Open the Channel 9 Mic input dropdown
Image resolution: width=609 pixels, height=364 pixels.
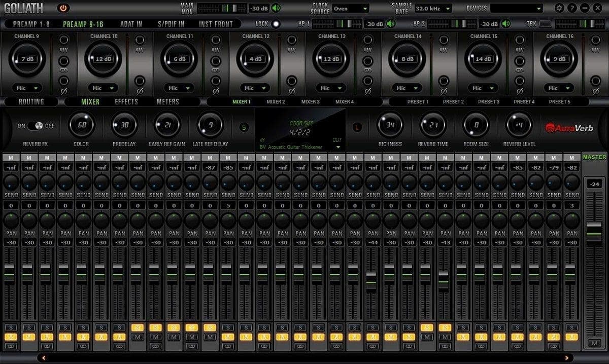[27, 88]
